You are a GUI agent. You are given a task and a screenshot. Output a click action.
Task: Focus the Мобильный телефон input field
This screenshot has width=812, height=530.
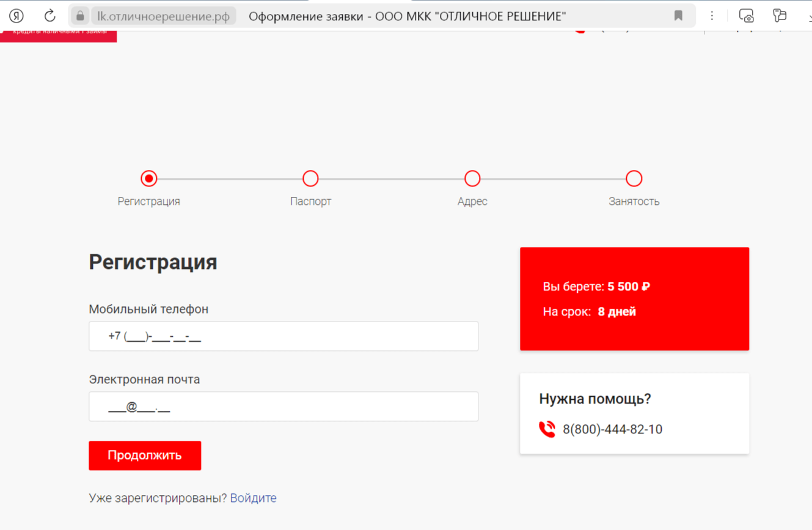click(283, 336)
